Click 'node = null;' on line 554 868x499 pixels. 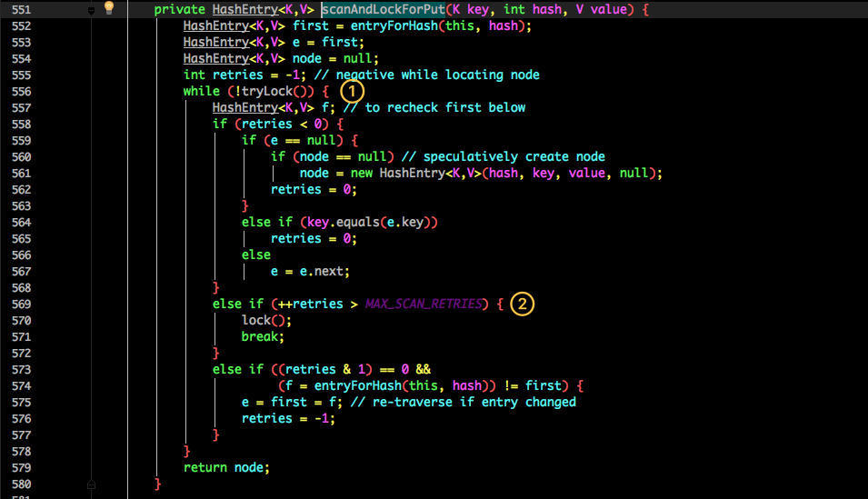pyautogui.click(x=335, y=59)
